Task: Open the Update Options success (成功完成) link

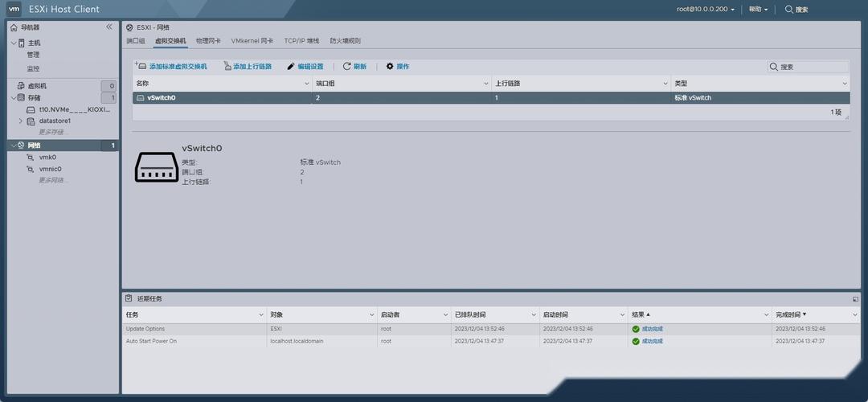Action: 652,329
